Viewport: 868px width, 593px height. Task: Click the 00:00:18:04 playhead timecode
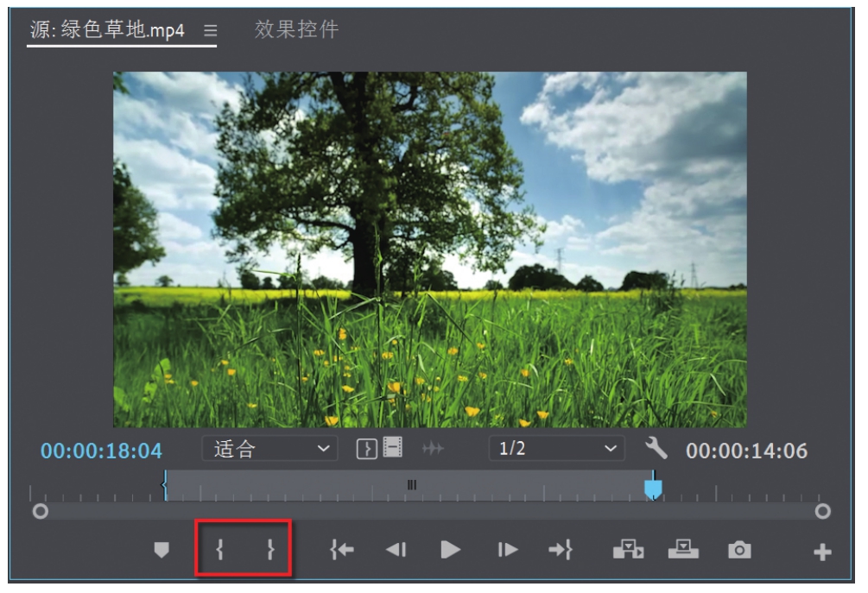(x=101, y=451)
